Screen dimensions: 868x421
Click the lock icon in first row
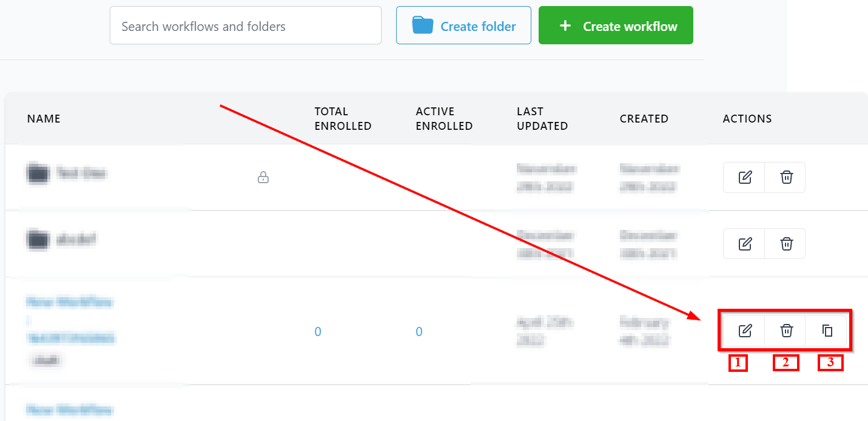263,178
